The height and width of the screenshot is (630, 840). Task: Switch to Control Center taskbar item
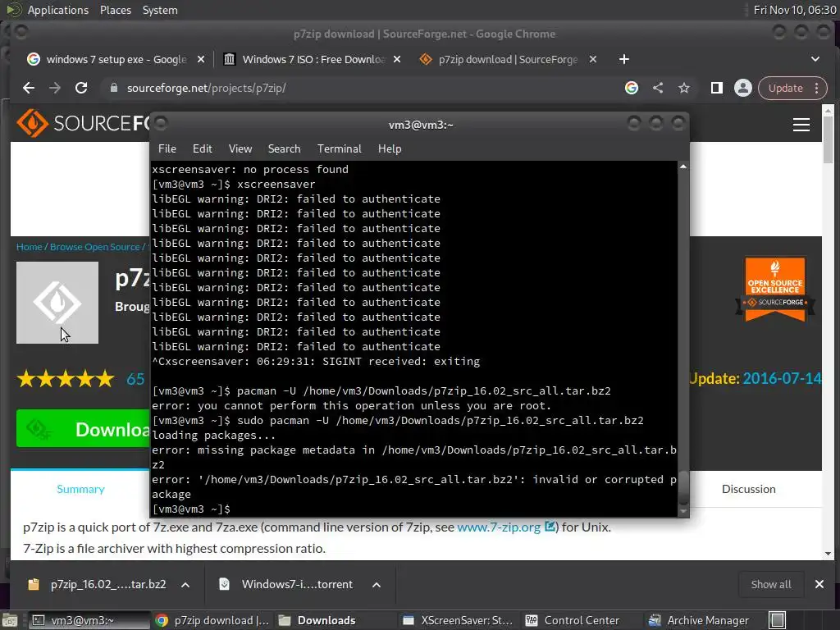coord(582,620)
